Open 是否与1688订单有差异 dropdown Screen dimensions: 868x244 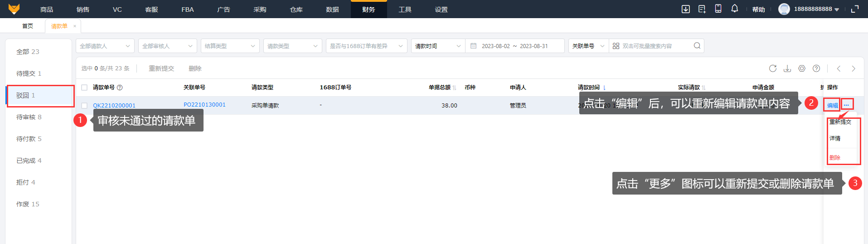(x=366, y=46)
